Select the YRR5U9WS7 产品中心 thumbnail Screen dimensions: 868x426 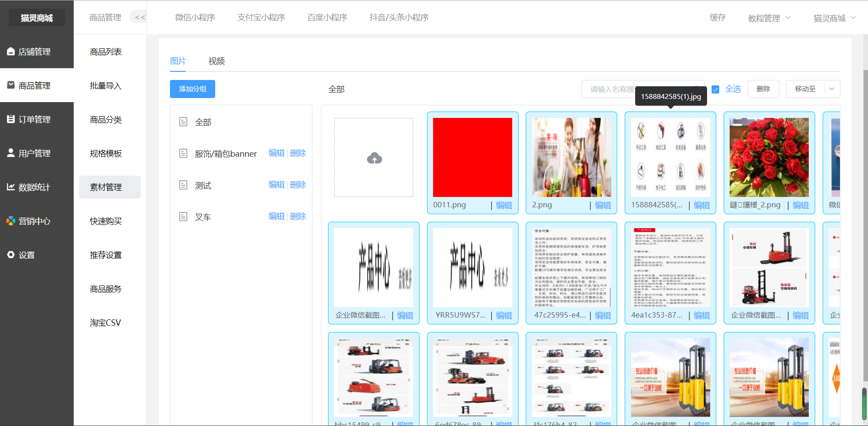click(x=472, y=267)
